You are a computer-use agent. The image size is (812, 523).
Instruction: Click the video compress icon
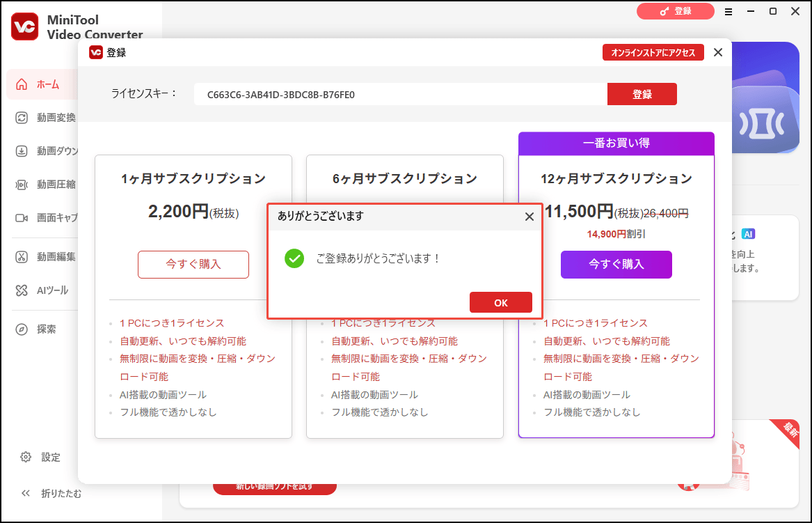[22, 185]
